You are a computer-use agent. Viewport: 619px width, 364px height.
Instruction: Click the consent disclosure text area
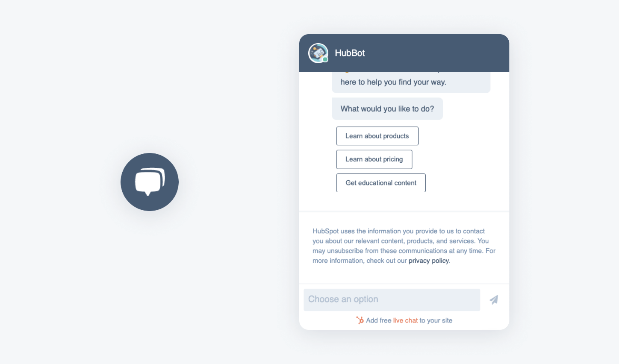pyautogui.click(x=404, y=246)
